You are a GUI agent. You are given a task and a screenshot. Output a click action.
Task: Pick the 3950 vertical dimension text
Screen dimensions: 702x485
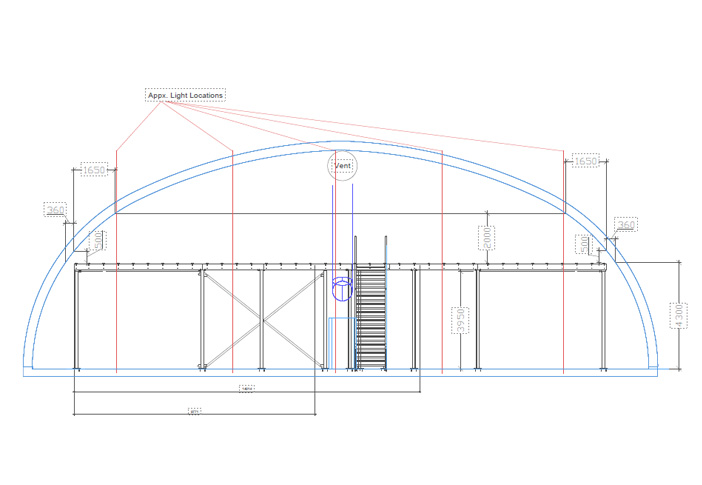459,320
